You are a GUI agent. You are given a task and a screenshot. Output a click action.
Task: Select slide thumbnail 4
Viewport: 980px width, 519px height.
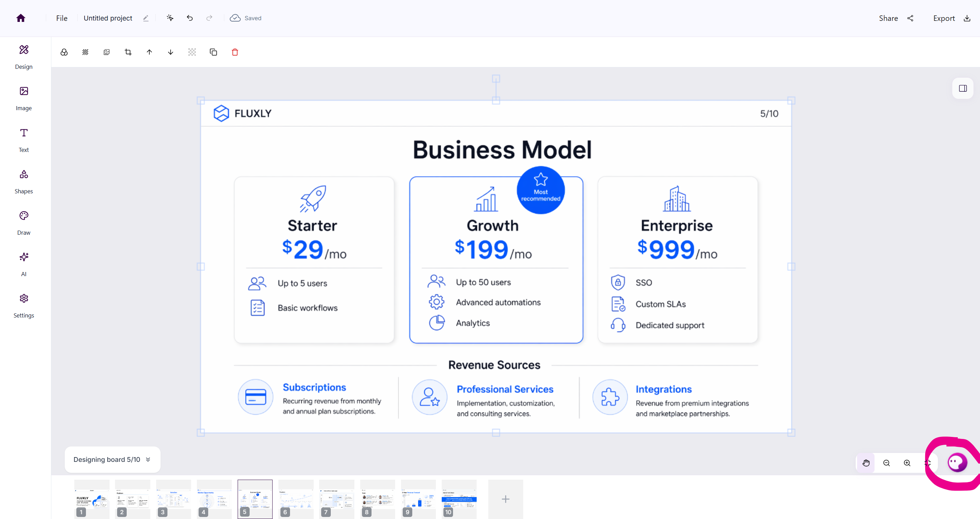(x=214, y=498)
